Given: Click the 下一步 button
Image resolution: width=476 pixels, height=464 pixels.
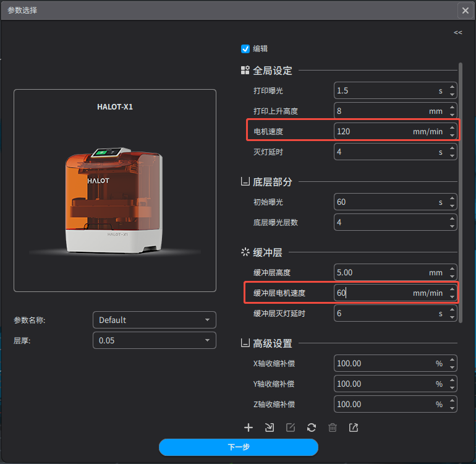Looking at the screenshot, I should click(238, 447).
